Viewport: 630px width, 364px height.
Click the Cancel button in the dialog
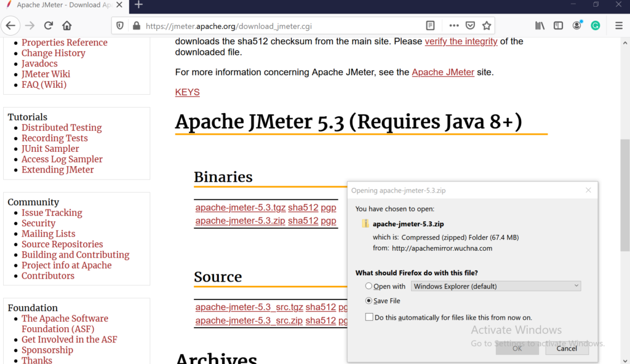pyautogui.click(x=566, y=348)
